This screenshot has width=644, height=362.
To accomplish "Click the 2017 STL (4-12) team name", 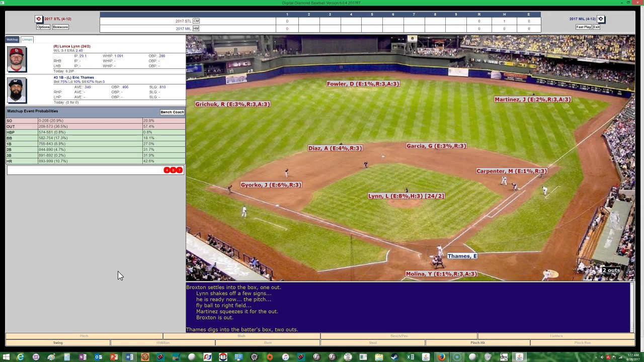I will pyautogui.click(x=58, y=19).
